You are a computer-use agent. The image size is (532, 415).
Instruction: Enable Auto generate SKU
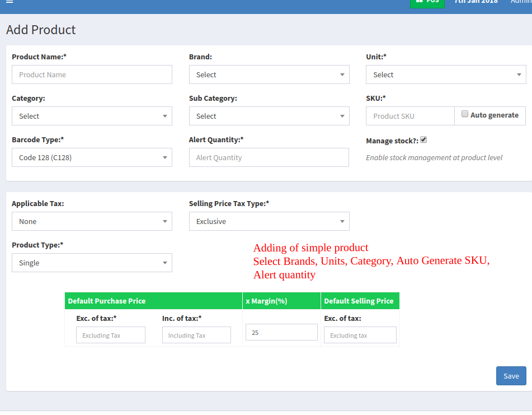465,114
